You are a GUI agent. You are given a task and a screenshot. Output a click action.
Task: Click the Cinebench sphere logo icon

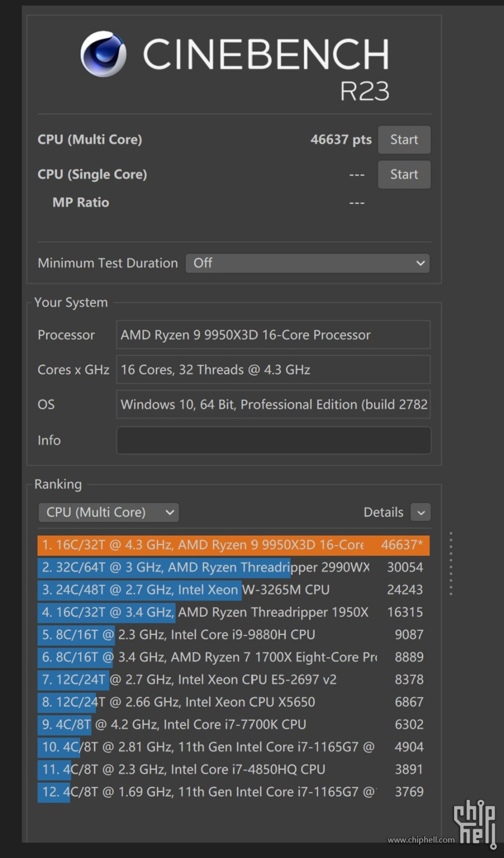[103, 54]
